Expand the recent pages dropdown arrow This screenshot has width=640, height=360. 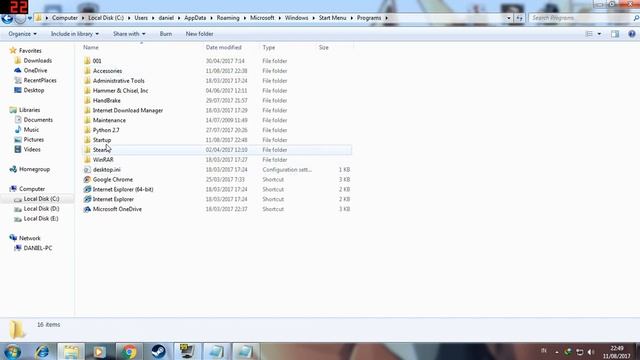point(30,18)
